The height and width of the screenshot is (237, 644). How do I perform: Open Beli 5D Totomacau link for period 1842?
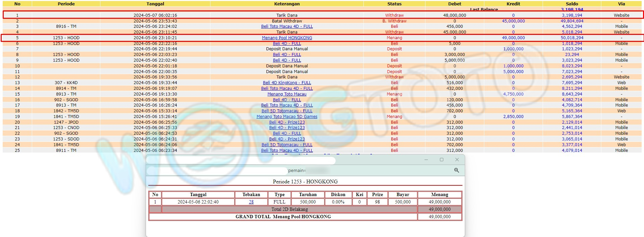(287, 111)
